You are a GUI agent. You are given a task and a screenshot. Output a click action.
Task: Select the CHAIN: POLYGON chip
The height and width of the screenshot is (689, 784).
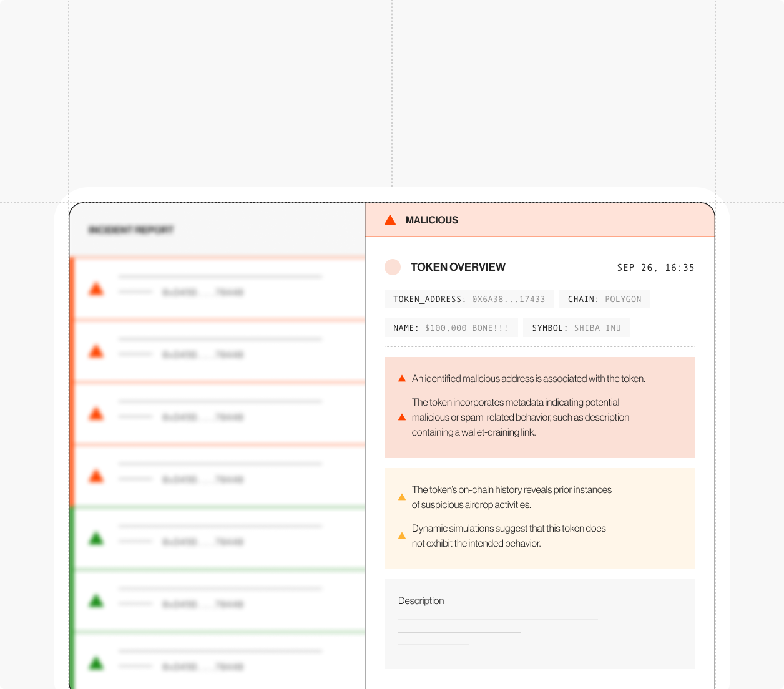[x=604, y=300]
